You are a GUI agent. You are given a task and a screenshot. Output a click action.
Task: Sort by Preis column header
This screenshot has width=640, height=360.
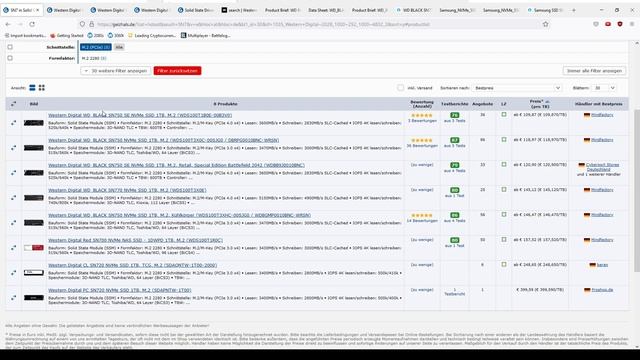pos(540,104)
